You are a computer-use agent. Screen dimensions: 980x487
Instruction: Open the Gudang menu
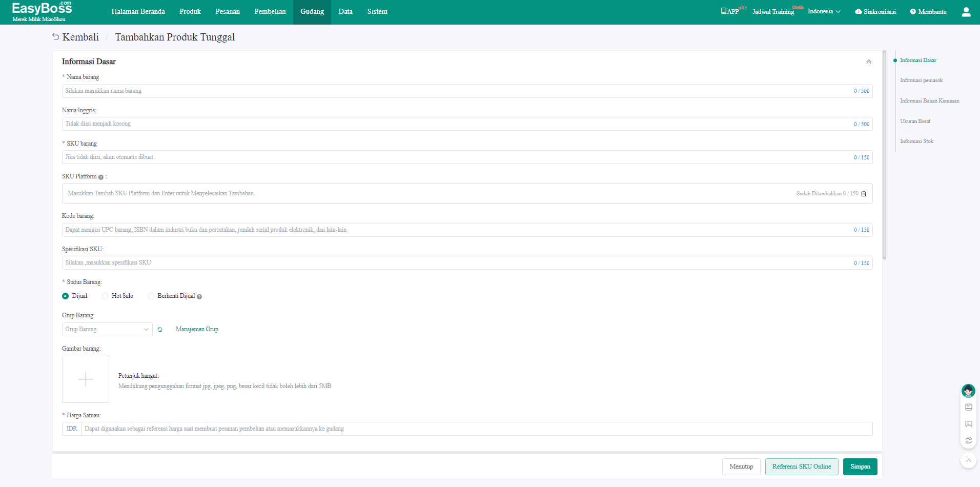point(312,11)
